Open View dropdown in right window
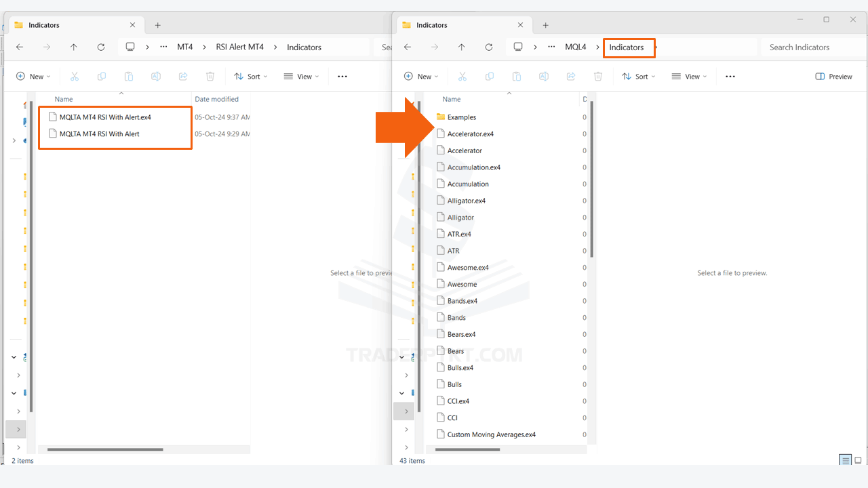Image resolution: width=868 pixels, height=488 pixels. point(689,77)
